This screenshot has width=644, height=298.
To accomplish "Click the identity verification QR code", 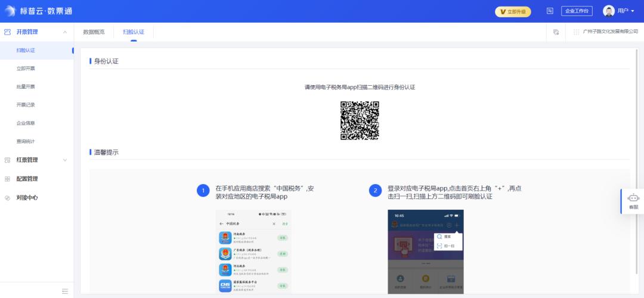I will [360, 120].
